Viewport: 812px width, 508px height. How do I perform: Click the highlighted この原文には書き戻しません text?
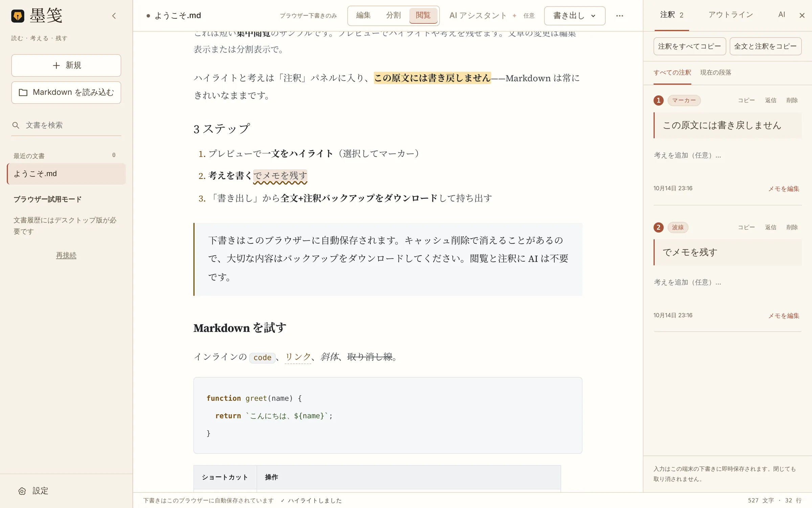point(432,78)
